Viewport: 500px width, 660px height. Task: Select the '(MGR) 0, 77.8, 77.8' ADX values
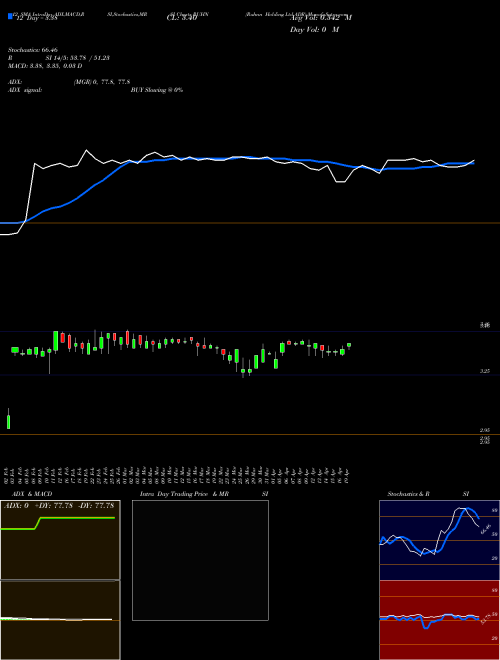101,82
